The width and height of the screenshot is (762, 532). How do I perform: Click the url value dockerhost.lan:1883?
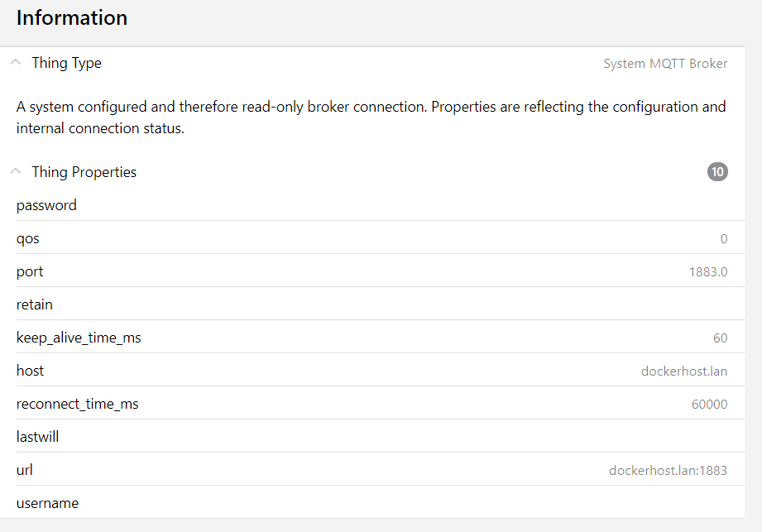pos(668,471)
